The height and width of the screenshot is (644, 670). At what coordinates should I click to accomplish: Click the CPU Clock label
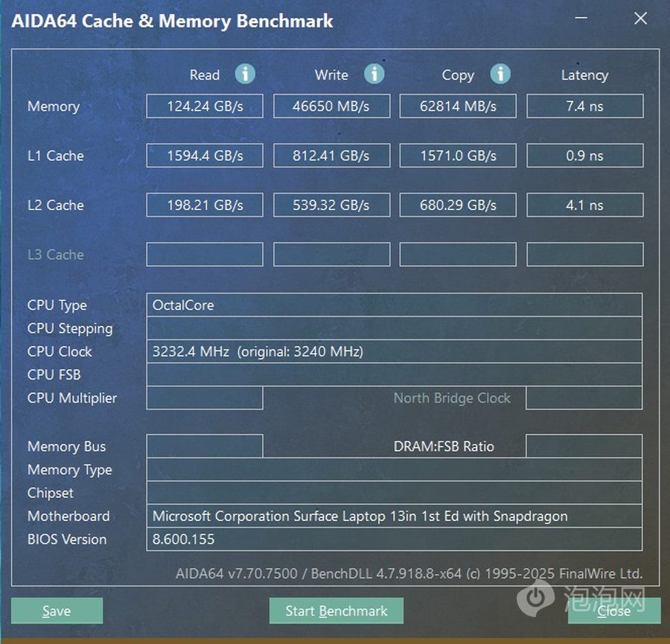click(60, 351)
